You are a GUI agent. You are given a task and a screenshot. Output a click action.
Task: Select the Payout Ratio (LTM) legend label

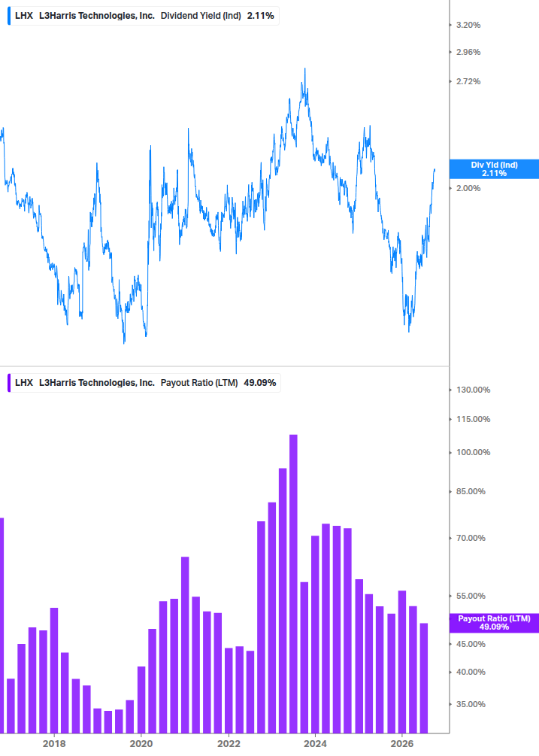click(x=199, y=383)
